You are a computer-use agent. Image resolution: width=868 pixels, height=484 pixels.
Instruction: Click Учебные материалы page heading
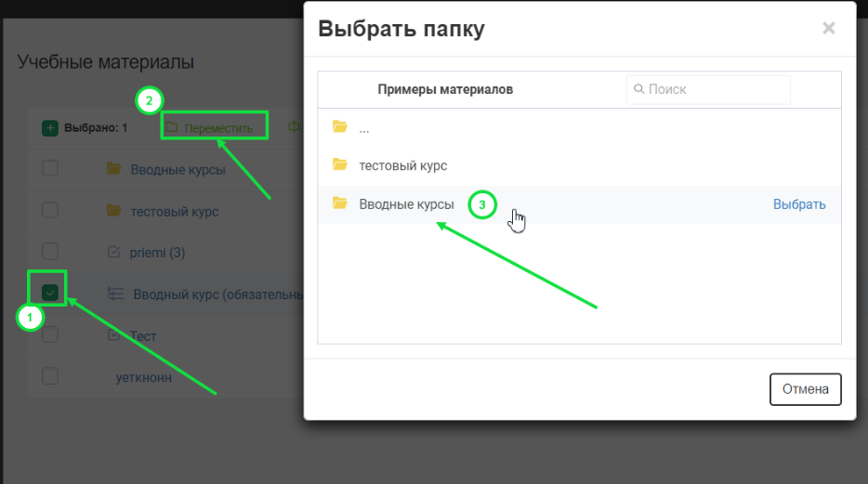105,62
